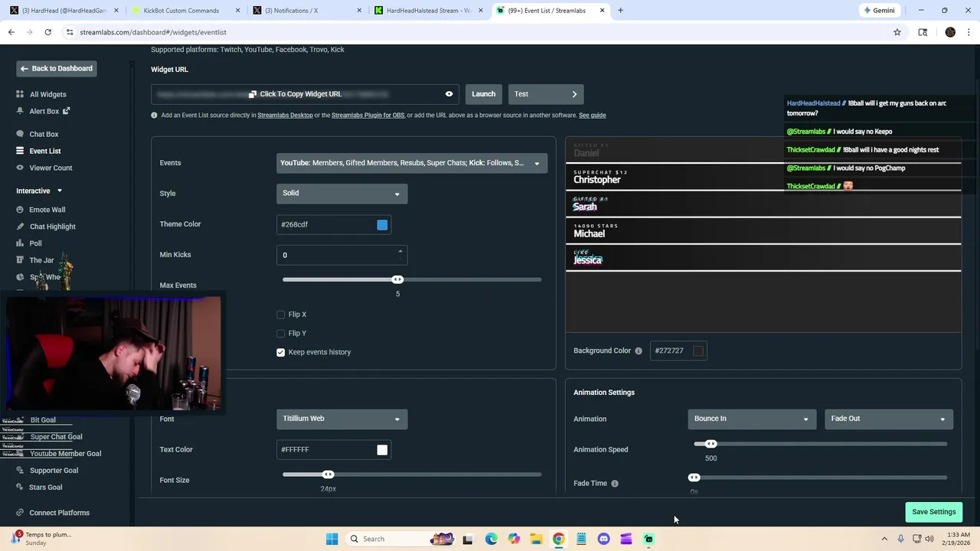This screenshot has height=551, width=980.
Task: Reveal widget URL with the eye toggle
Action: pos(449,94)
